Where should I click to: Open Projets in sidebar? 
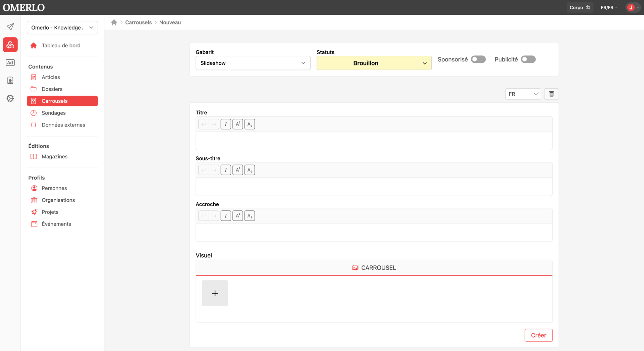pyautogui.click(x=62, y=212)
